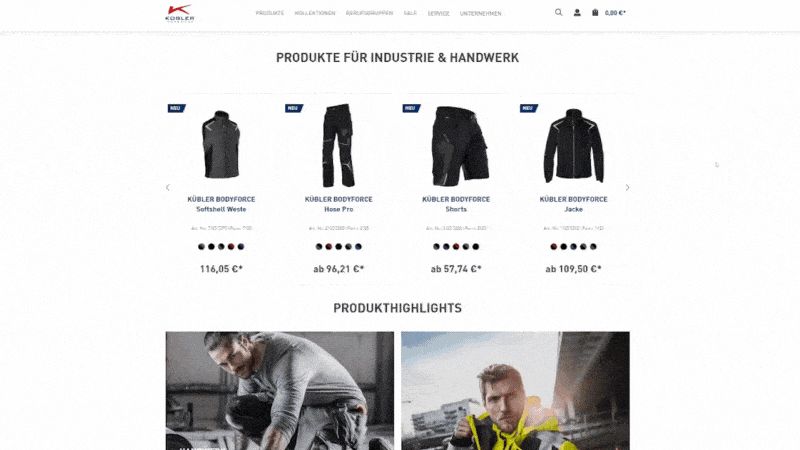Show previous products with the left carousel arrow
Screen dimensions: 800x450
click(168, 187)
